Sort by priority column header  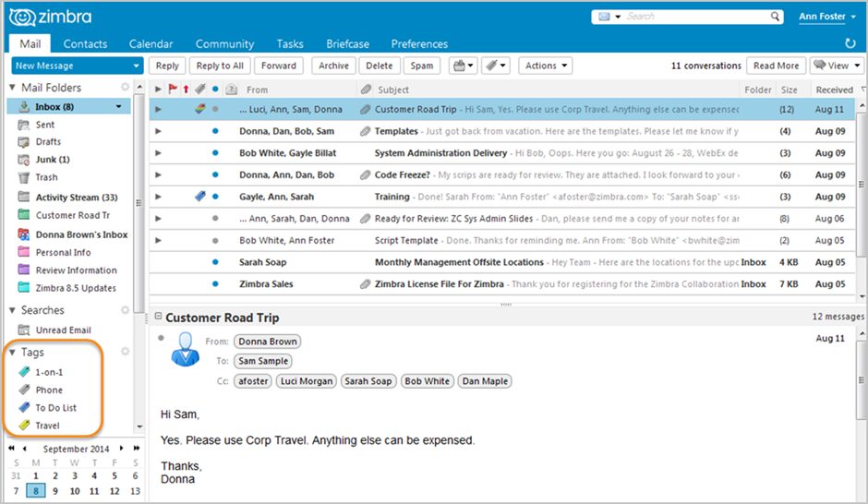tap(186, 89)
